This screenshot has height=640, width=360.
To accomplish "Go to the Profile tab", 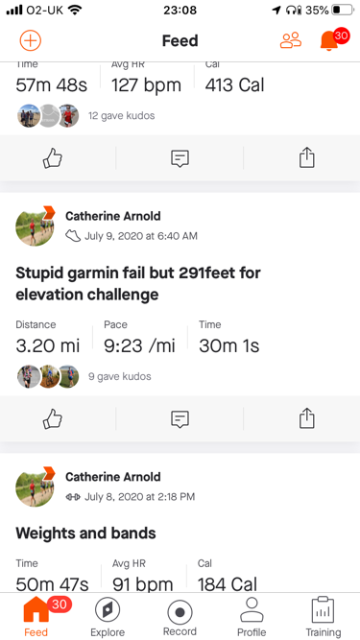I will (x=252, y=617).
